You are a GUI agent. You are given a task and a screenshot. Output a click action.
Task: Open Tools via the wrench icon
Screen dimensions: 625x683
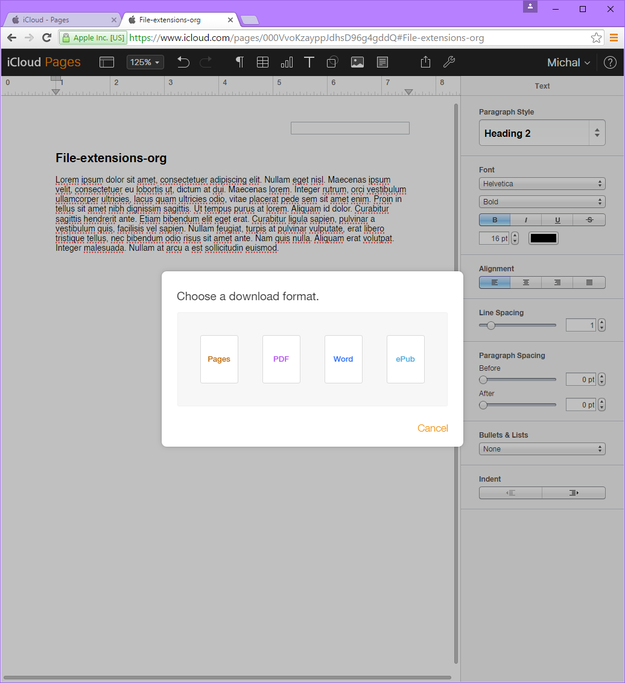pos(449,62)
